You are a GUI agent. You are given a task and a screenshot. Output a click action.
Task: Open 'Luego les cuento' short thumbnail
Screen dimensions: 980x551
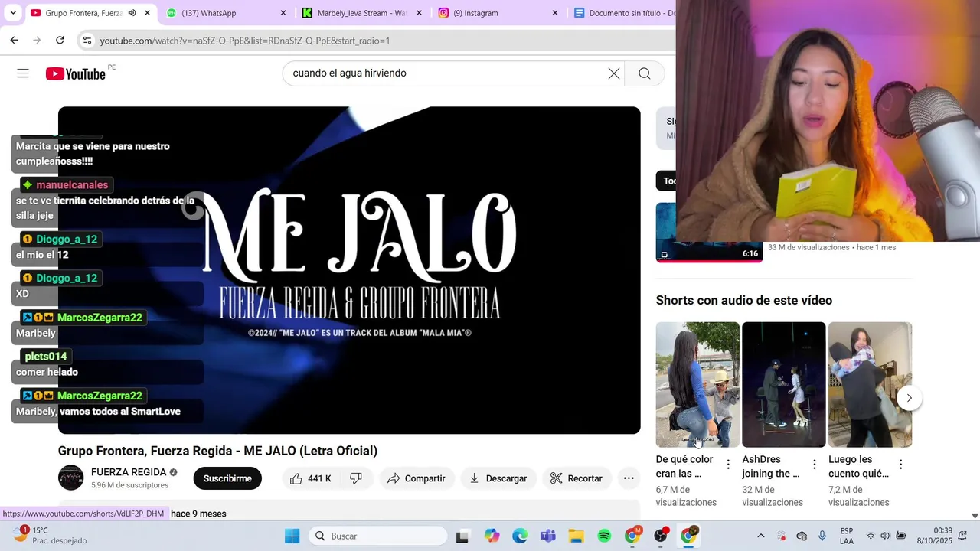[x=871, y=384]
